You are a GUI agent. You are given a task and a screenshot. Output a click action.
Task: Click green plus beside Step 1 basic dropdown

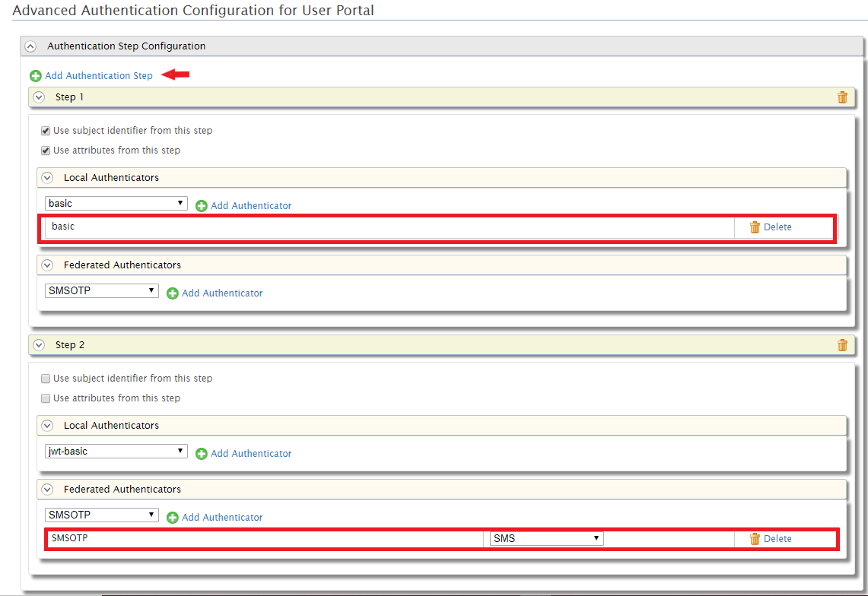click(x=202, y=206)
